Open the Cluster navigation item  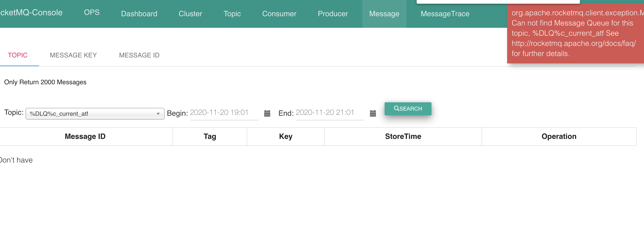point(190,14)
